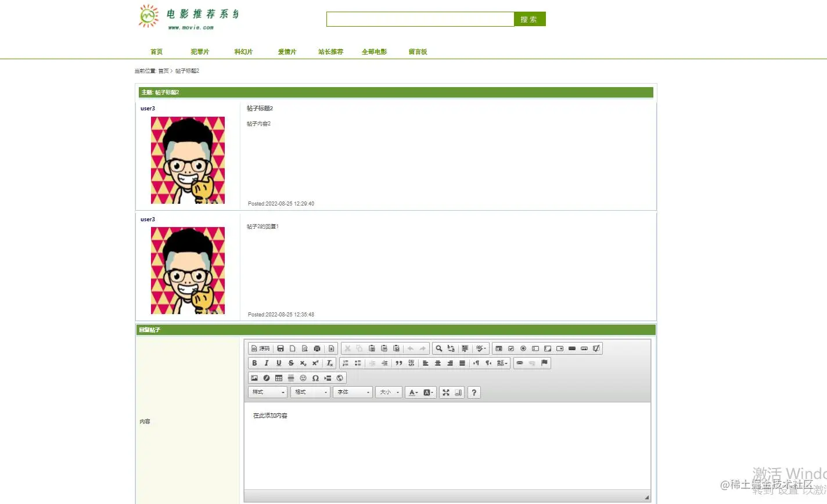Click the Select All icon

[465, 348]
